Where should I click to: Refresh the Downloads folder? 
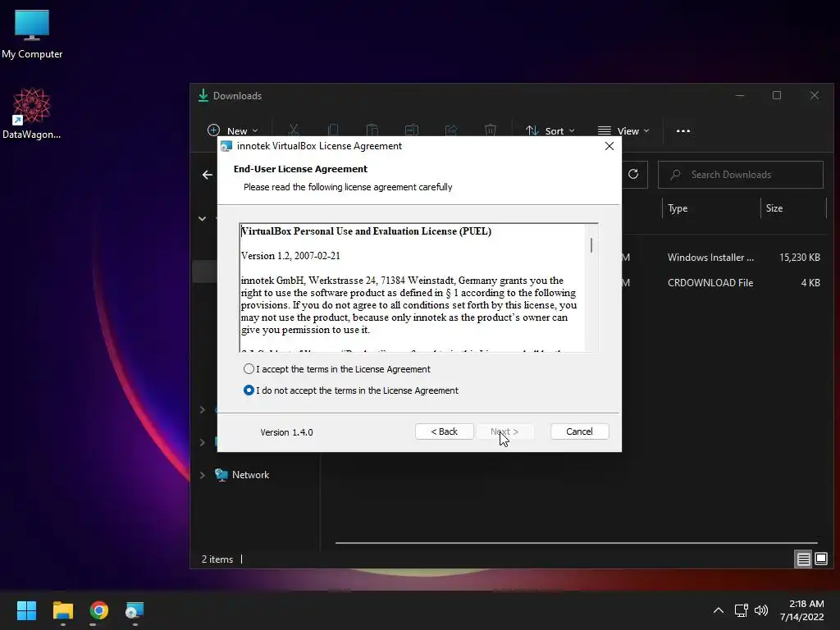tap(633, 174)
